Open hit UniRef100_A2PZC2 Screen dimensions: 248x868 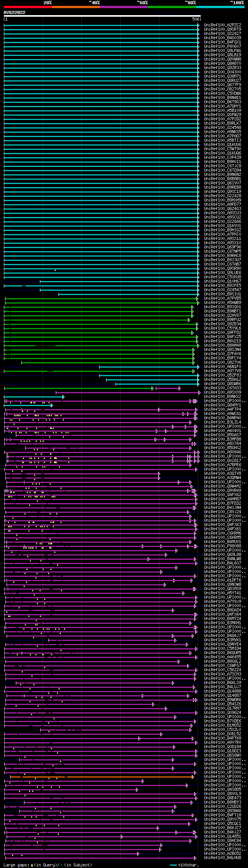tap(222, 25)
